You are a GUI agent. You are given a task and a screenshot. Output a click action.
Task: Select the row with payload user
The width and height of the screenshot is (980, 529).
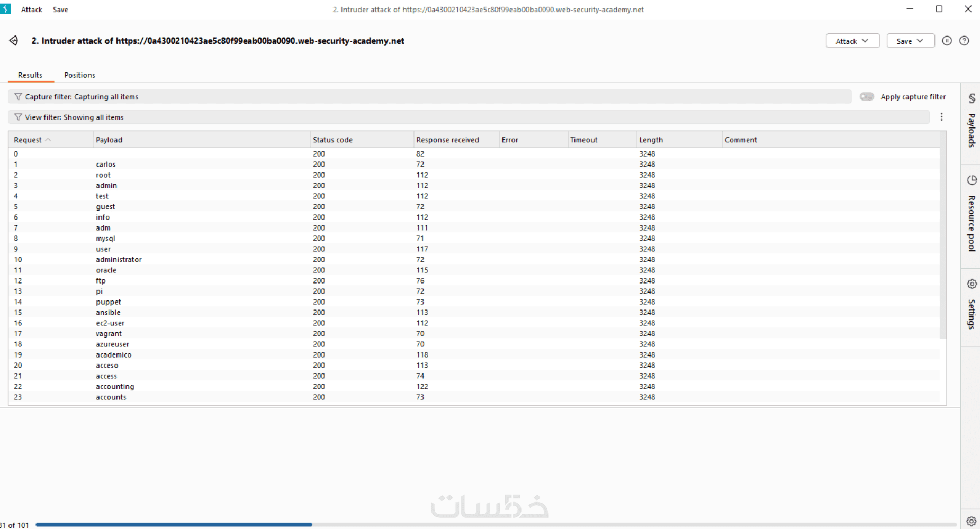point(474,249)
